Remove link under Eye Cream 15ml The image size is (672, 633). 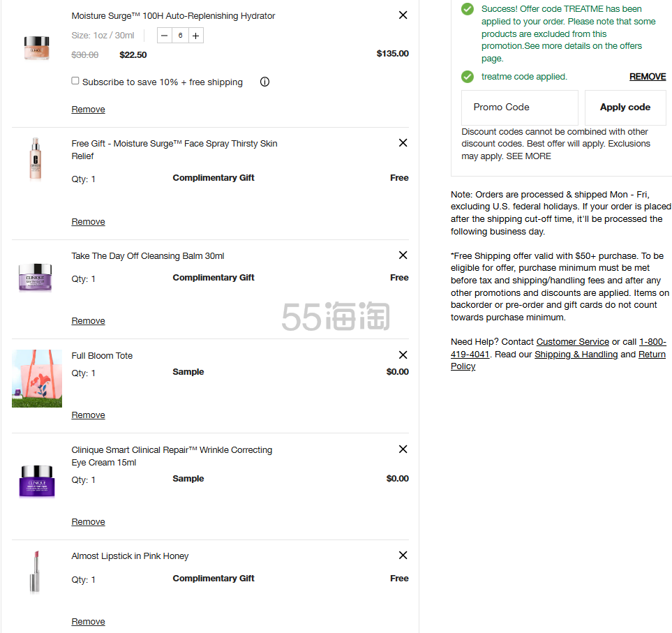tap(89, 522)
